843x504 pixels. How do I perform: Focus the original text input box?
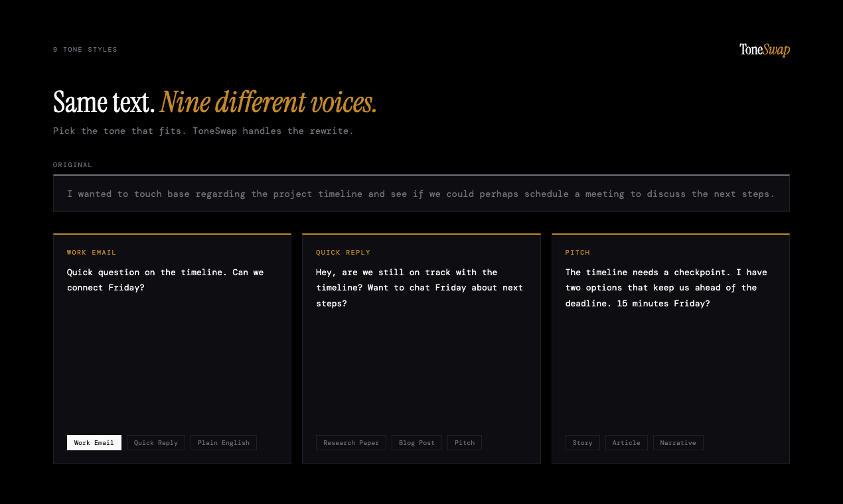(x=421, y=194)
